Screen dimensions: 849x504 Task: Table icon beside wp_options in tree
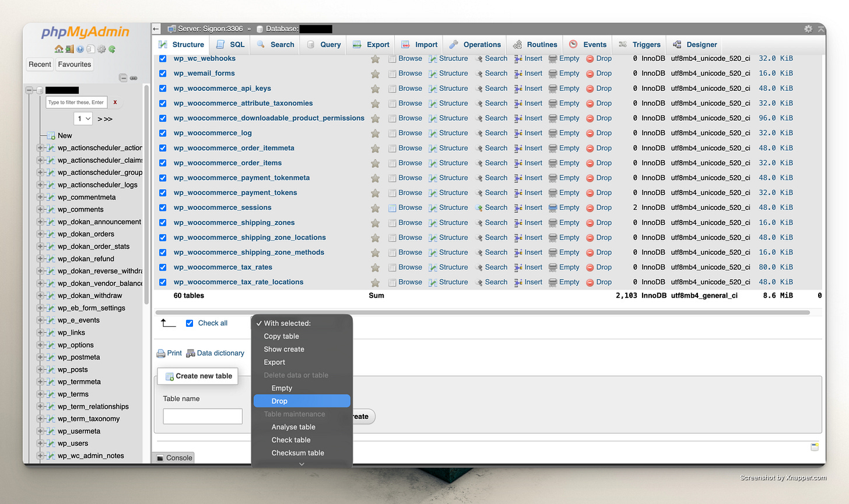pyautogui.click(x=51, y=345)
